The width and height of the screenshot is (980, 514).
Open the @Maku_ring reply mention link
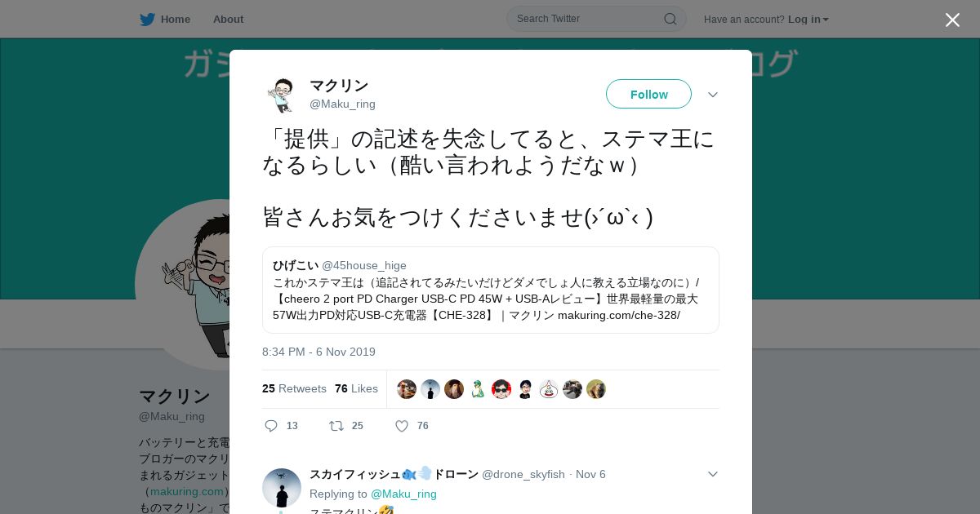[403, 494]
